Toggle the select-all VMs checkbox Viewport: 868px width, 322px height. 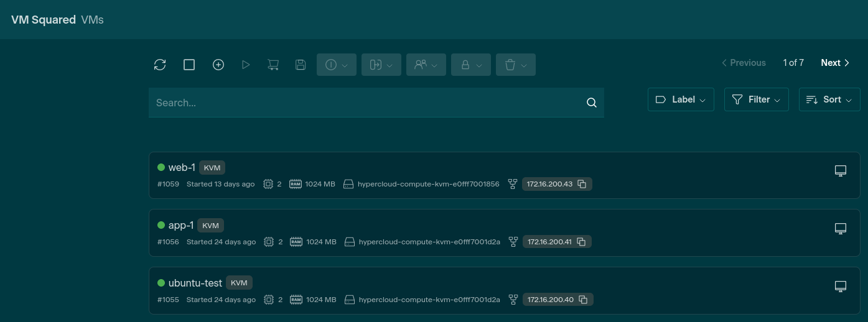tap(189, 65)
